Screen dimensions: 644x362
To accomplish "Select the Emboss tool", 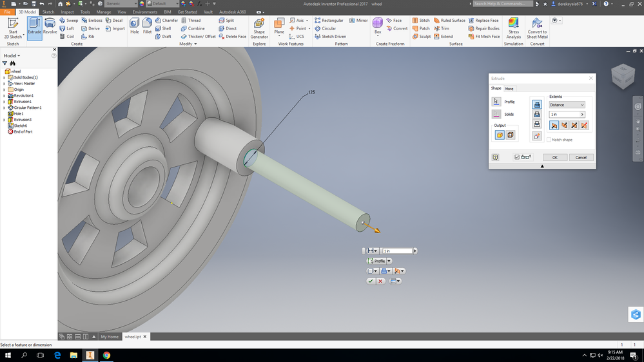I will click(92, 20).
